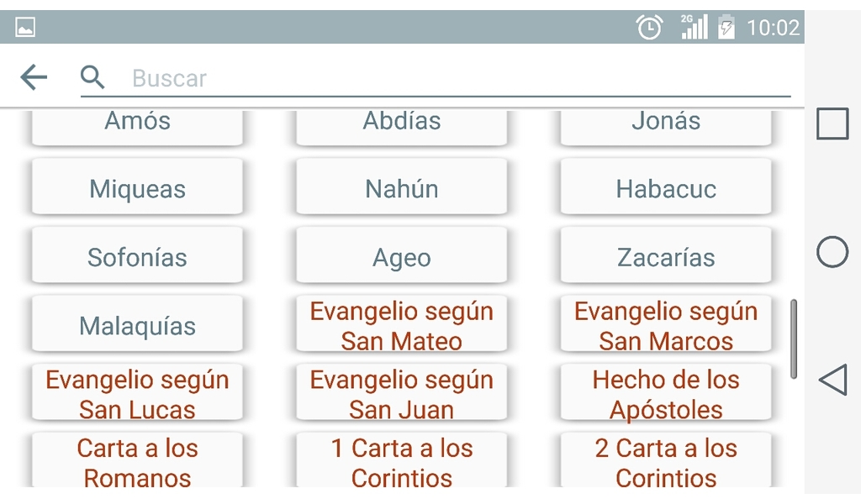Screen dimensions: 861x504
Task: Type in the Buscar search field
Action: click(454, 78)
